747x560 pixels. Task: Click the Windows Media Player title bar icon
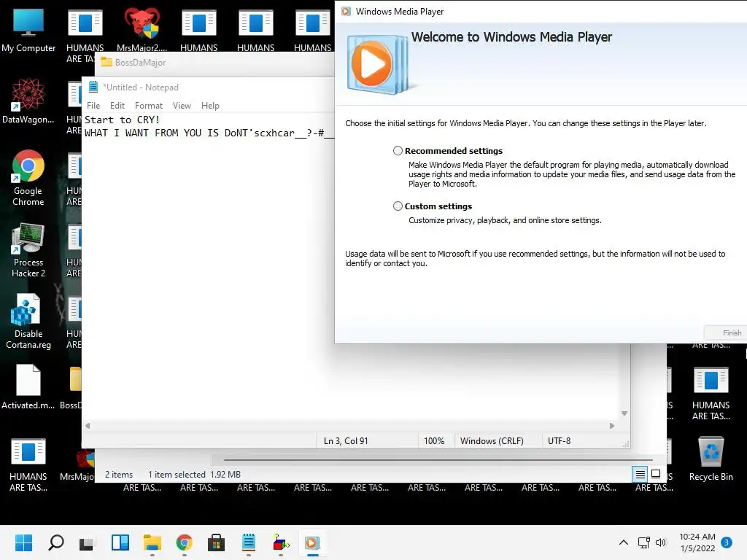pyautogui.click(x=346, y=11)
